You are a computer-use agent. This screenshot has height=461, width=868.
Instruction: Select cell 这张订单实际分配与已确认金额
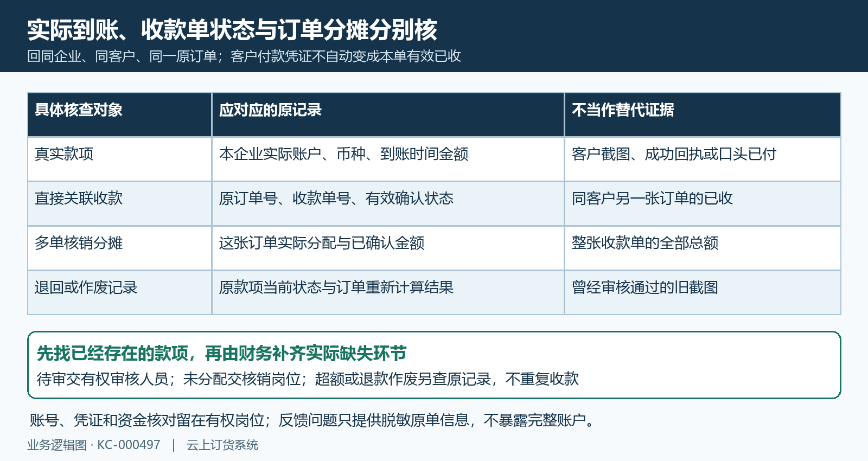(x=388, y=248)
